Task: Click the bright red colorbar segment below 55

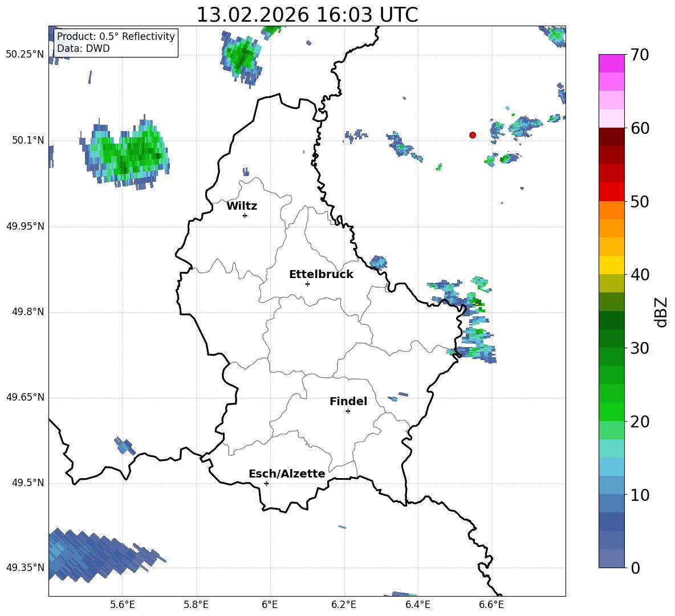Action: pos(611,191)
